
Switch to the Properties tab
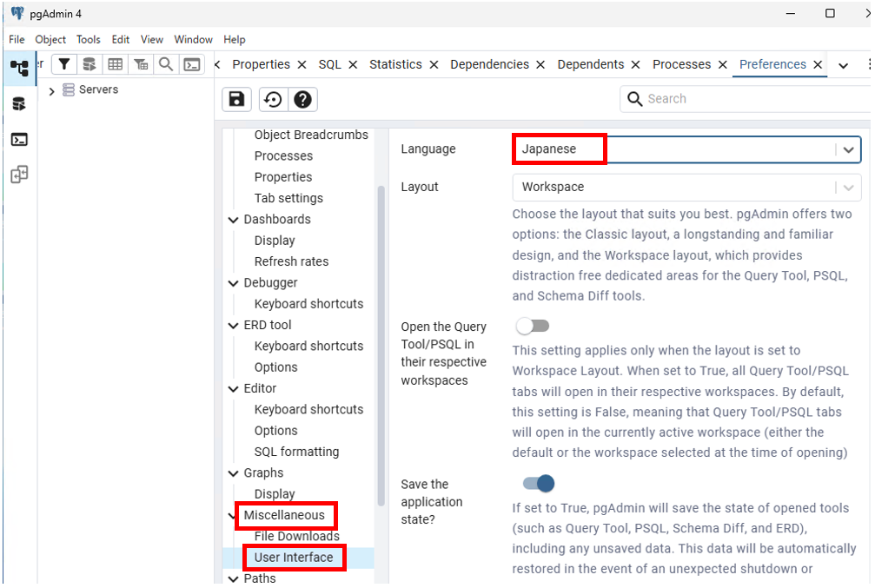pyautogui.click(x=262, y=65)
